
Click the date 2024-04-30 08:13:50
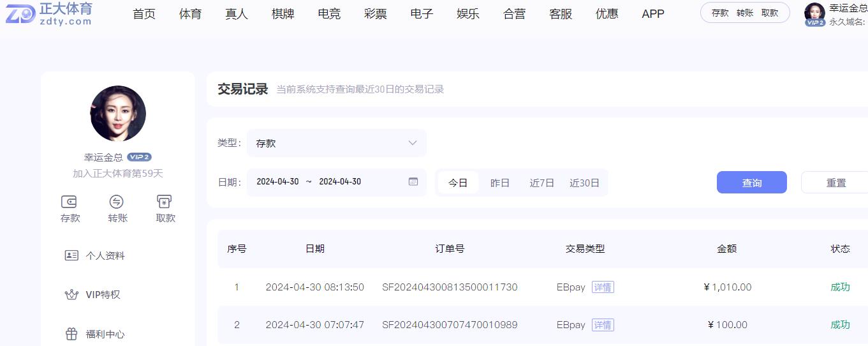click(315, 287)
